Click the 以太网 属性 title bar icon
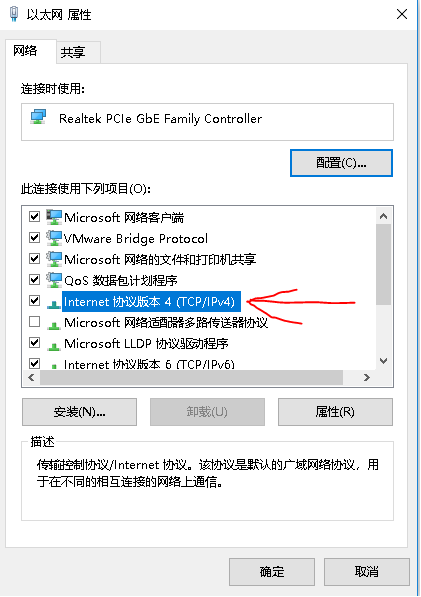 14,14
